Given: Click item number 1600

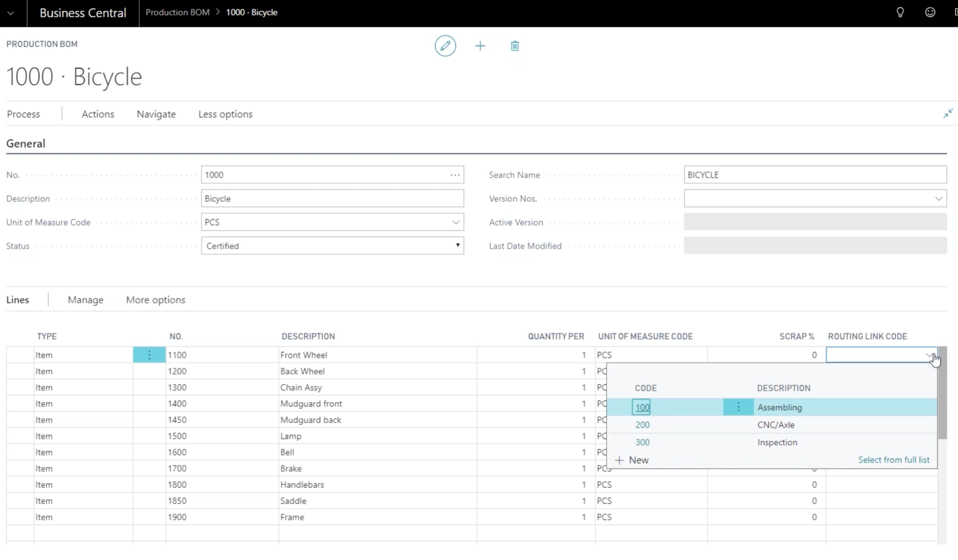Looking at the screenshot, I should (177, 452).
